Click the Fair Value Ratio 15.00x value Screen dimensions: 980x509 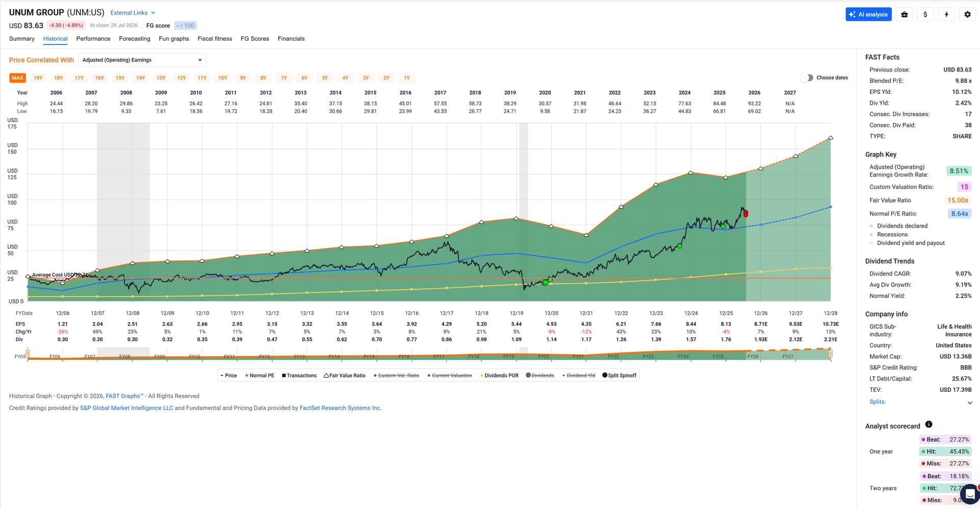958,201
